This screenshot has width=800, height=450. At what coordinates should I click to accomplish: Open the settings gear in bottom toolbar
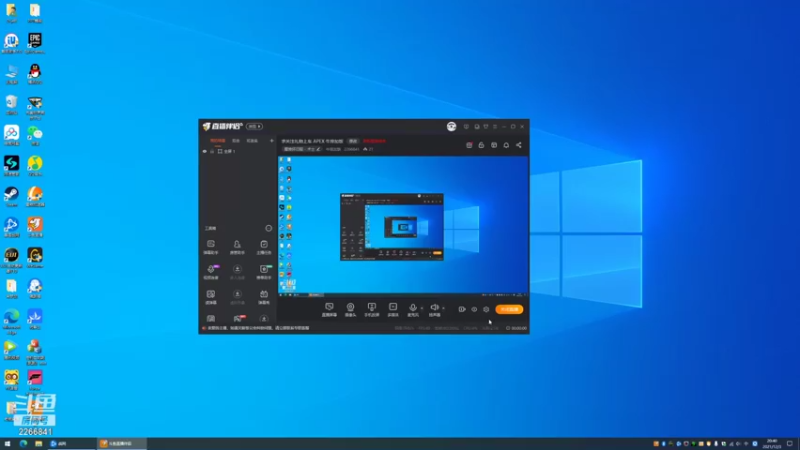[x=486, y=309]
